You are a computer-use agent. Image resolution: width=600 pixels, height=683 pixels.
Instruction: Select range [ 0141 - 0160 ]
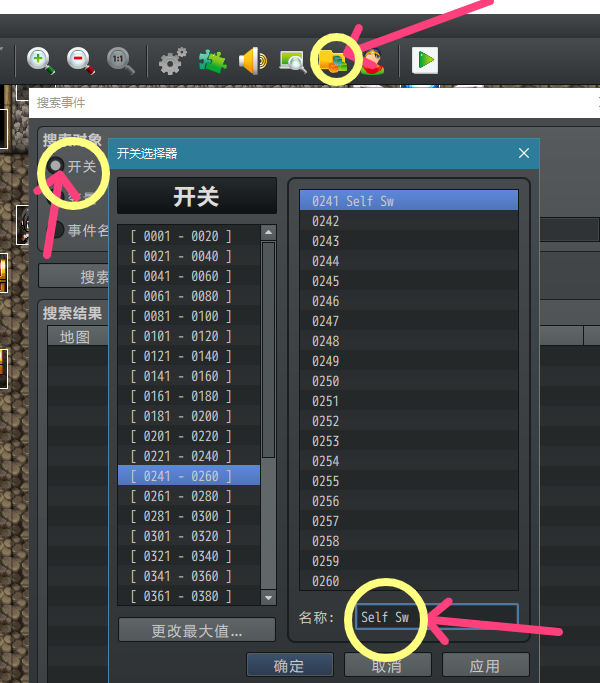(189, 376)
